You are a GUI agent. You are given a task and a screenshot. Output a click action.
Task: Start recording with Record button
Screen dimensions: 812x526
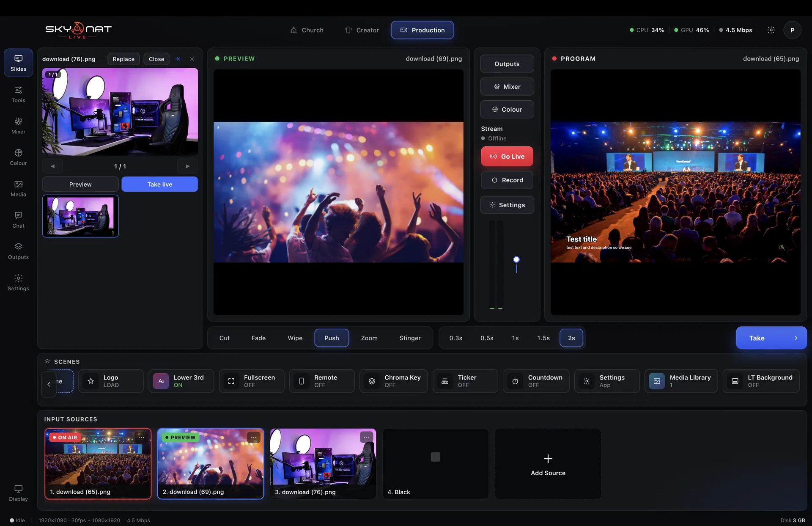507,180
